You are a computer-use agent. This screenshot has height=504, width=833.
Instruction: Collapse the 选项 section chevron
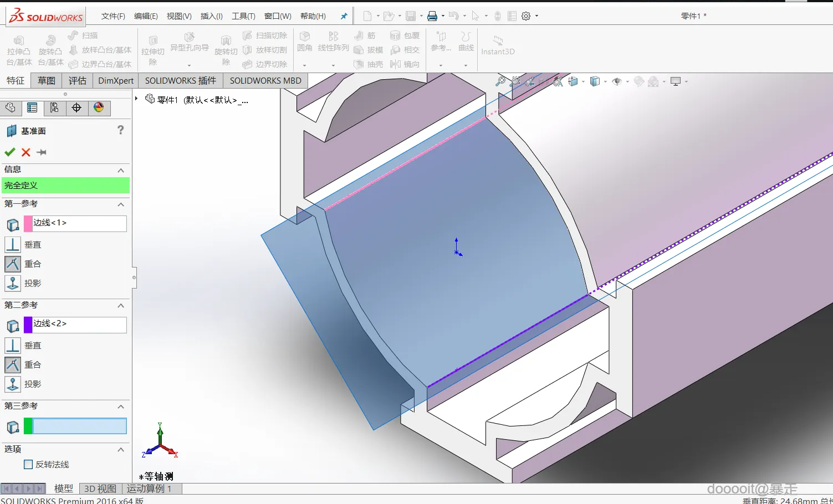(x=121, y=450)
